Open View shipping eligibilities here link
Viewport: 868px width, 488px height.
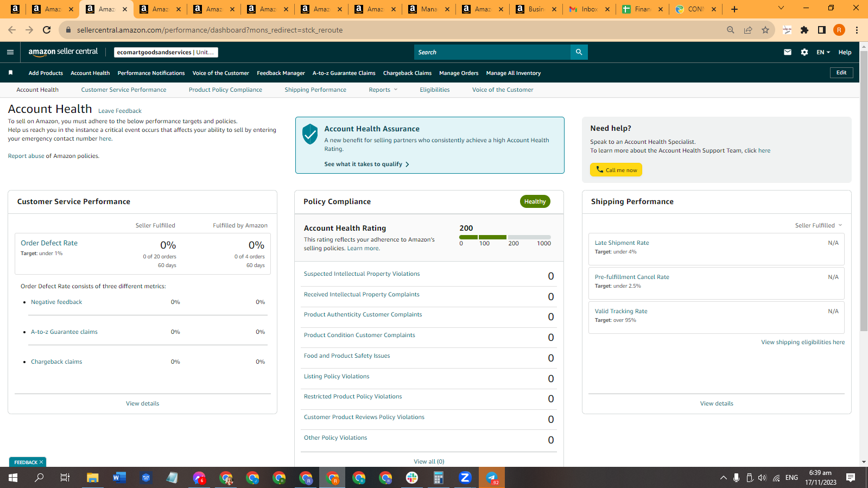click(803, 342)
